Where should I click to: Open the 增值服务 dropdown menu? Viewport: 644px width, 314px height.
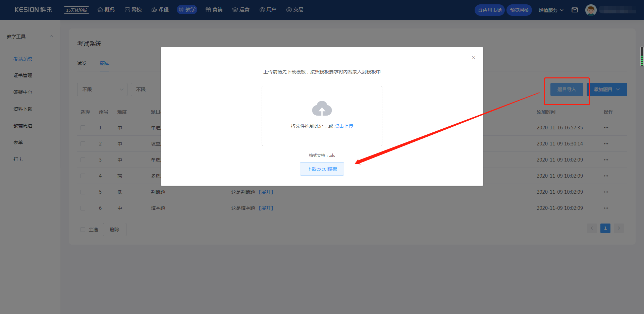551,10
